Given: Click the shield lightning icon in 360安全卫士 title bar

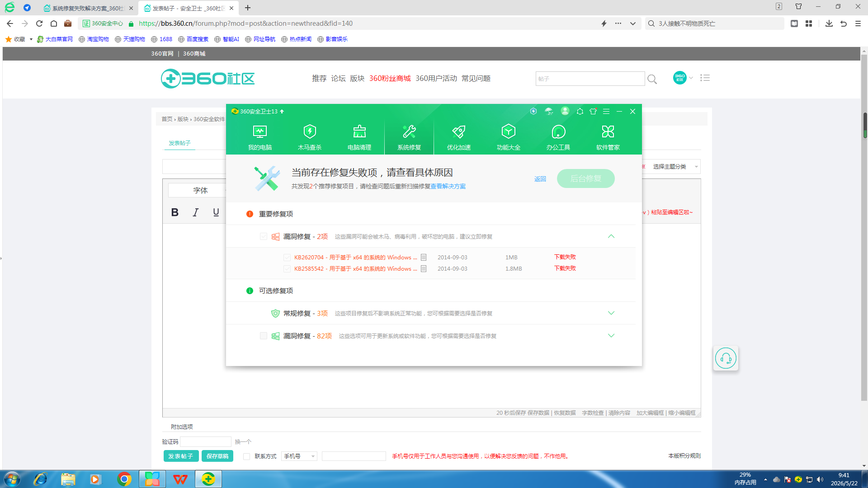Looking at the screenshot, I should point(533,111).
